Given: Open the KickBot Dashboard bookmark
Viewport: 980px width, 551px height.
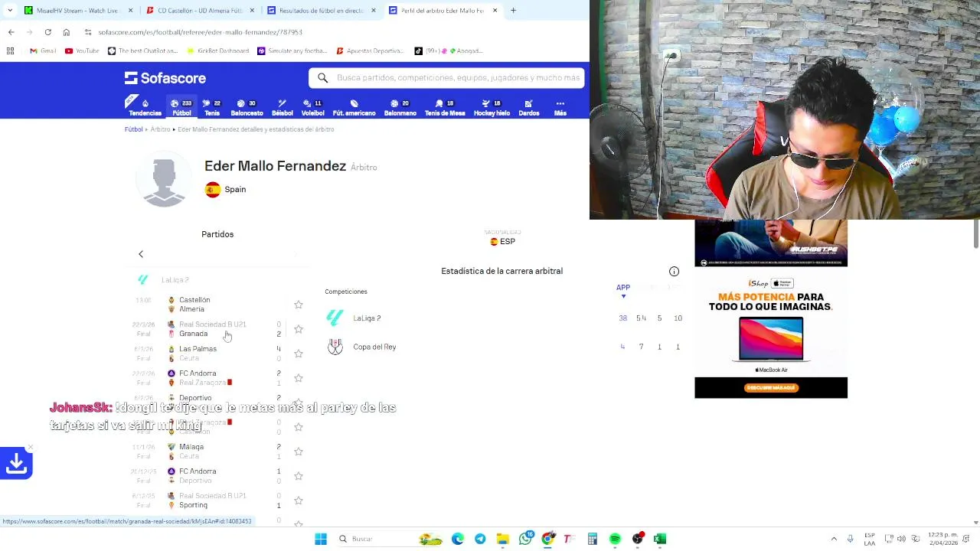Looking at the screenshot, I should [x=218, y=51].
